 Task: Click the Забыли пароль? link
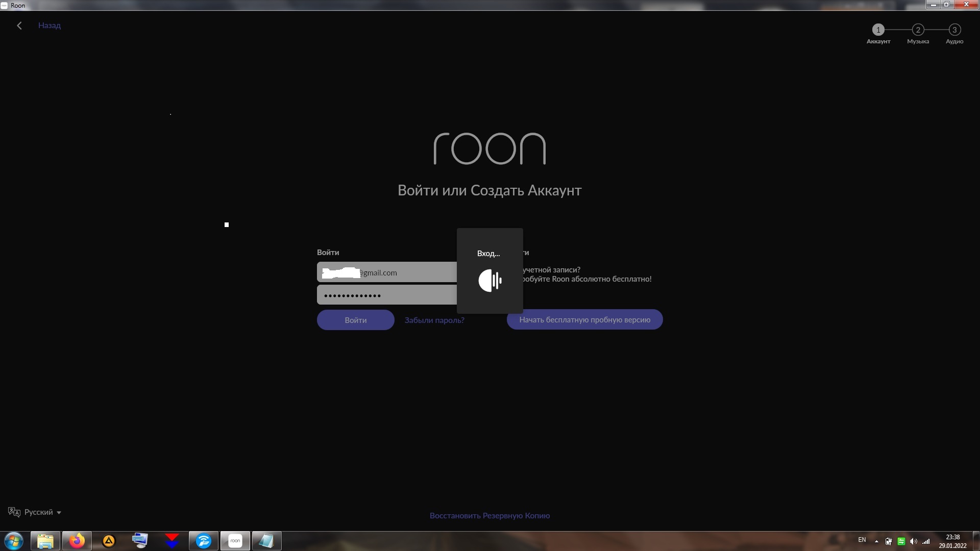tap(433, 319)
